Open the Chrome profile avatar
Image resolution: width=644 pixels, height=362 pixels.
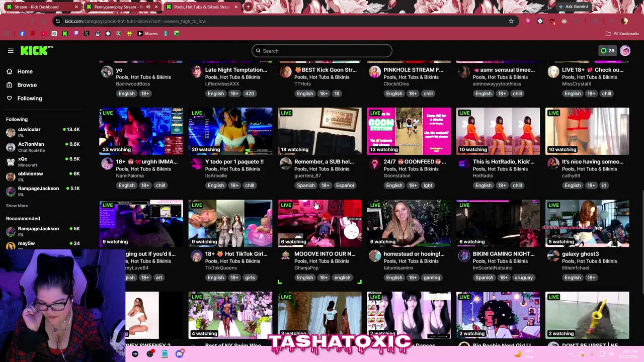click(625, 21)
